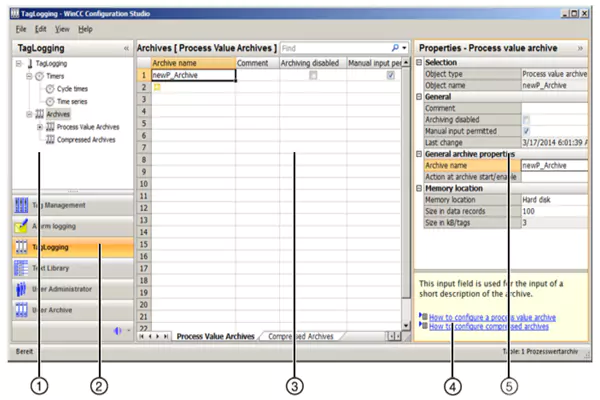Click the User Archive navigation button
Viewport: 600px width, 400px height.
click(x=73, y=310)
